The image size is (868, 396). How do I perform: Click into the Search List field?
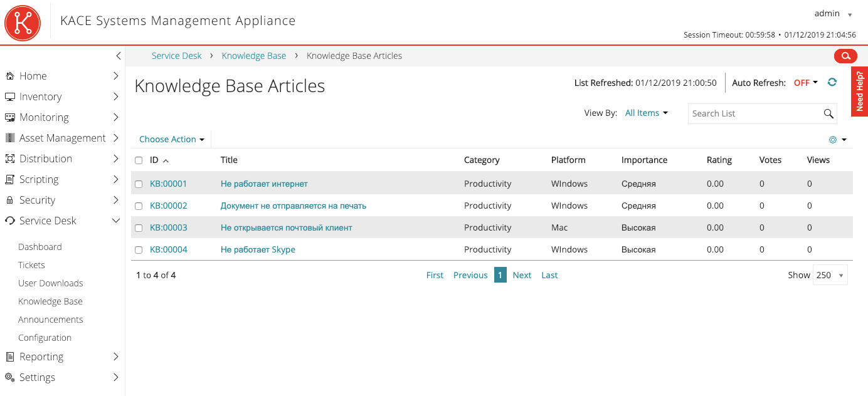click(753, 113)
